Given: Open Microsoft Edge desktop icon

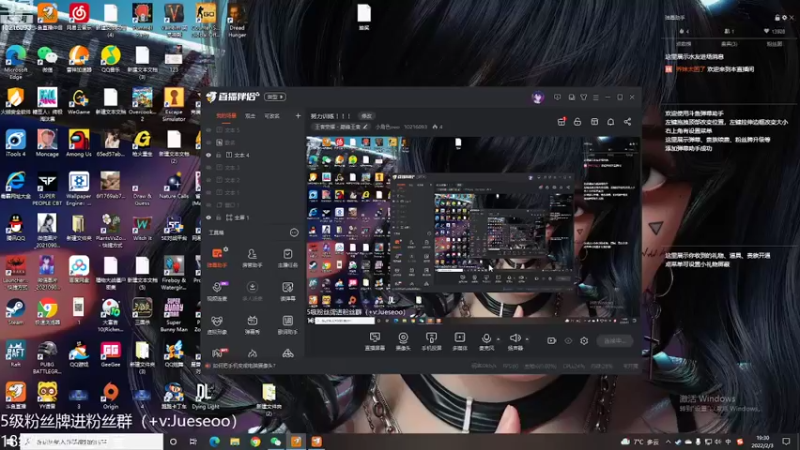Looking at the screenshot, I should click(x=15, y=61).
